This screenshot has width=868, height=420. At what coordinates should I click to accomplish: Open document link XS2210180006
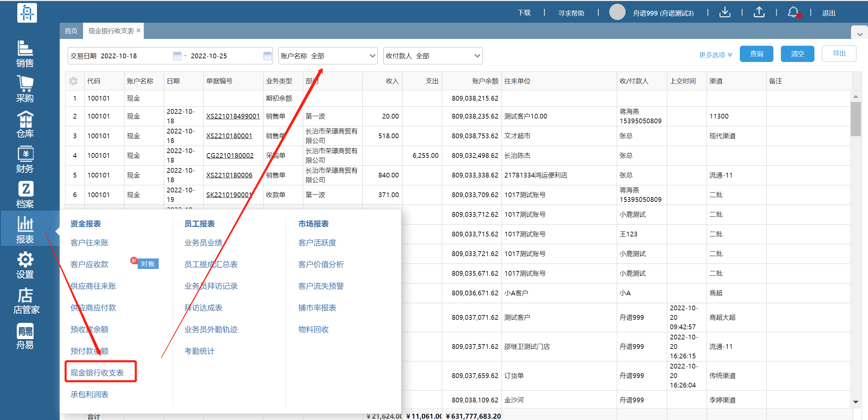tap(229, 175)
